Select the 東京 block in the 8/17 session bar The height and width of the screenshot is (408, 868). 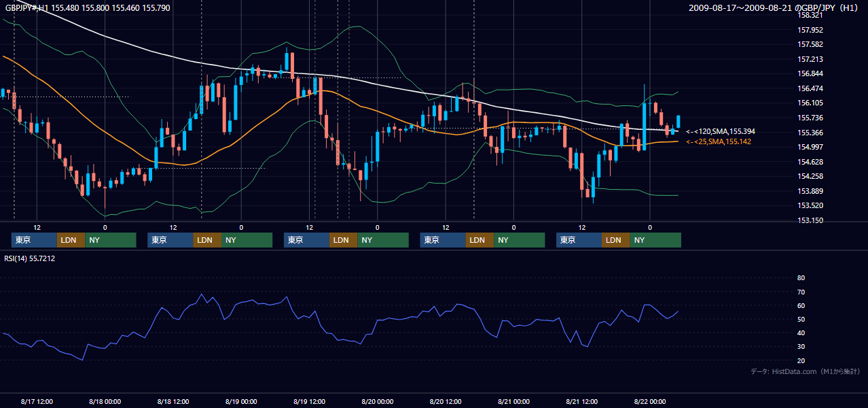pos(34,240)
